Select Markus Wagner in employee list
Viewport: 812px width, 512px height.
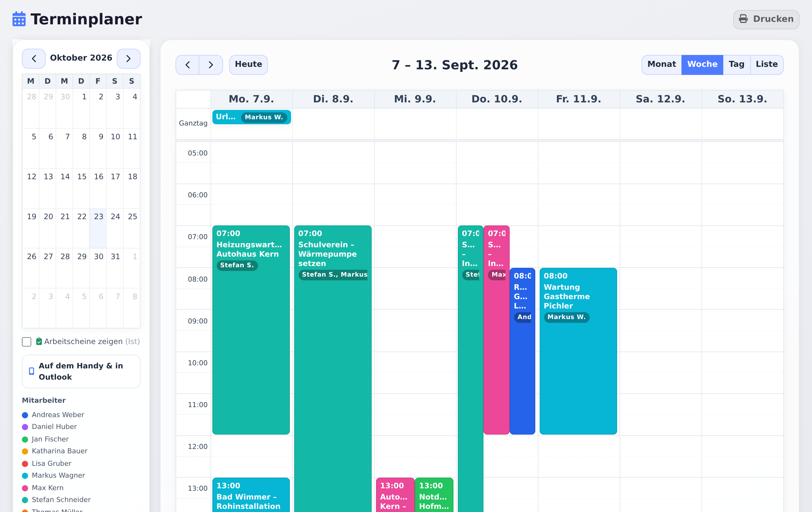coord(58,475)
